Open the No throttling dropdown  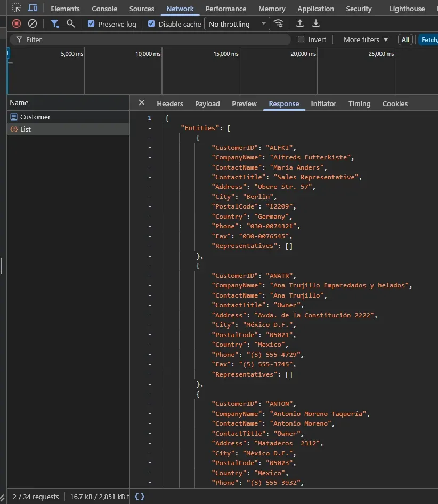237,24
